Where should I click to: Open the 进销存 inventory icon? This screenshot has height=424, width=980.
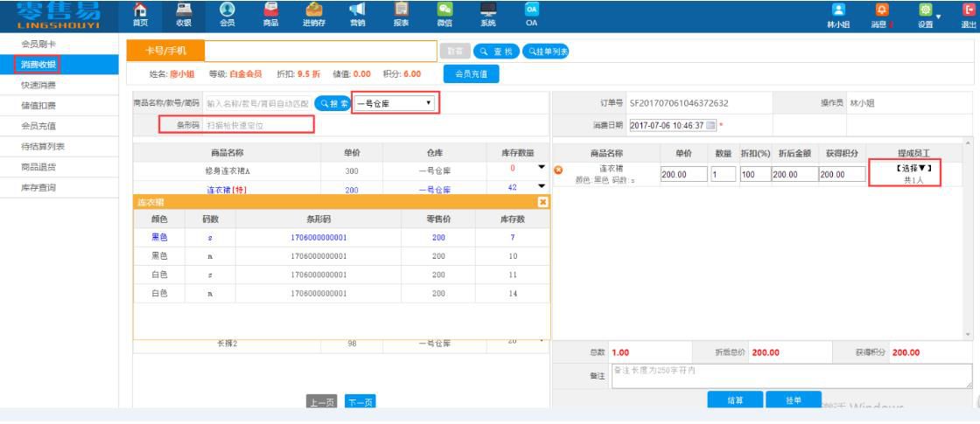tap(314, 14)
